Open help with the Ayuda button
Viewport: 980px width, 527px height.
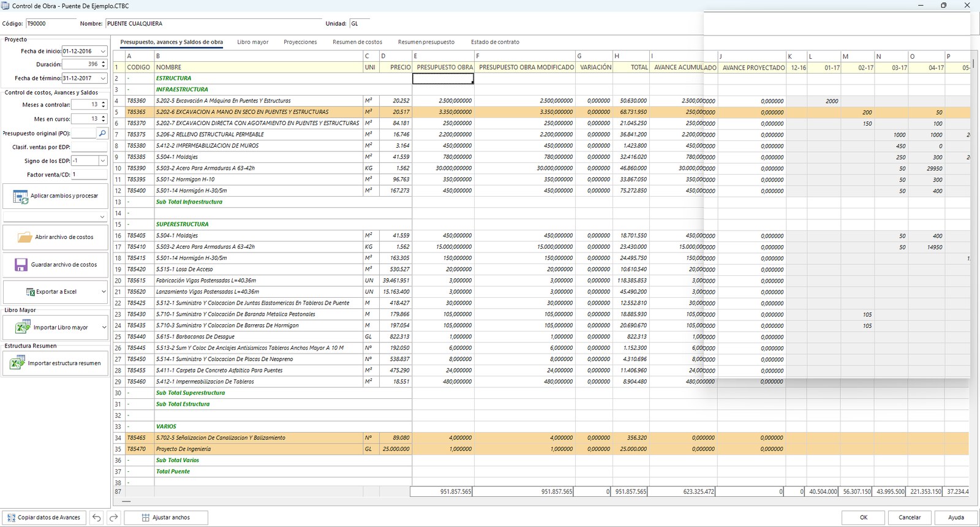pyautogui.click(x=956, y=518)
